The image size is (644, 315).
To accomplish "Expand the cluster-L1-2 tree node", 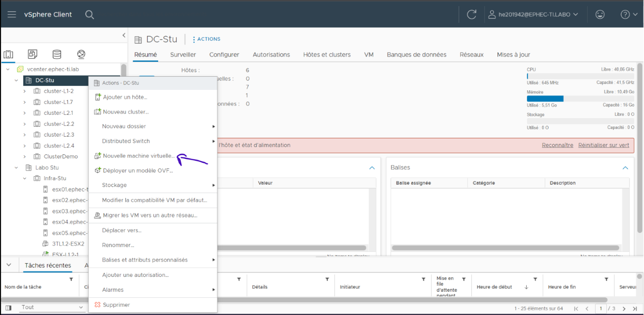I will (25, 91).
